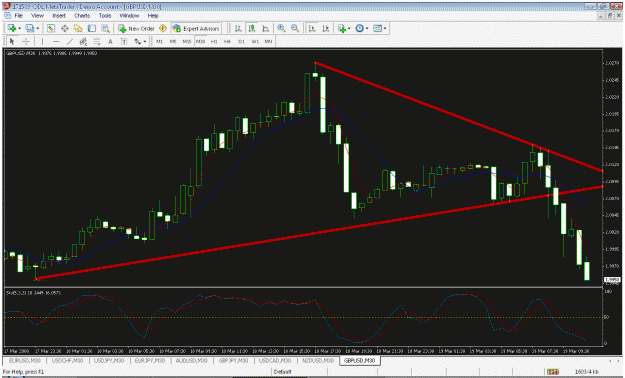Click the connection status bars in status bar
The width and height of the screenshot is (625, 378).
552,372
